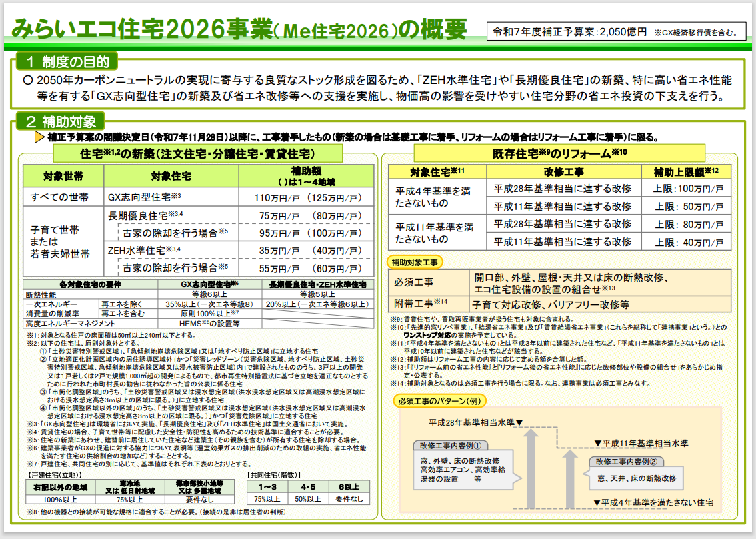The height and width of the screenshot is (539, 756).
Task: Click the yellow triangle marker before 補正予算案
Action: point(39,138)
